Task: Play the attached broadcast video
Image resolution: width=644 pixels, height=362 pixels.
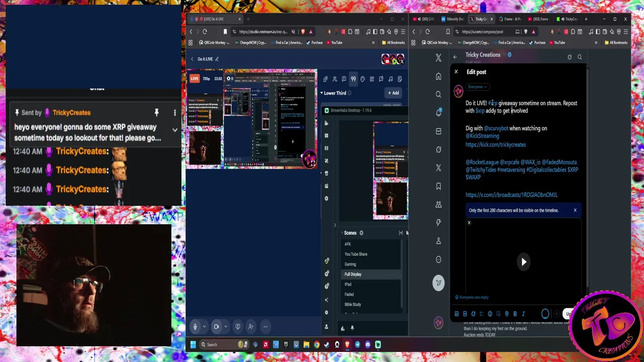Action: pos(524,262)
